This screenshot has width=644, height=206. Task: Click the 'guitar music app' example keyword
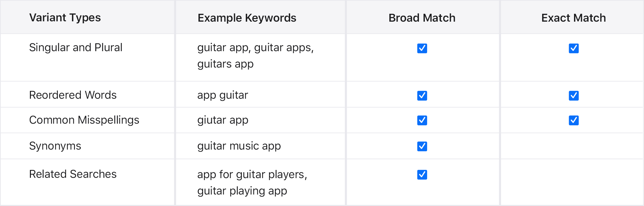(239, 146)
